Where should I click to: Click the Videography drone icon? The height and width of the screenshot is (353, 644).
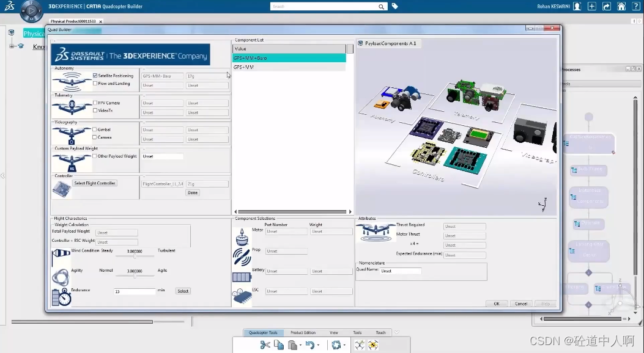72,136
